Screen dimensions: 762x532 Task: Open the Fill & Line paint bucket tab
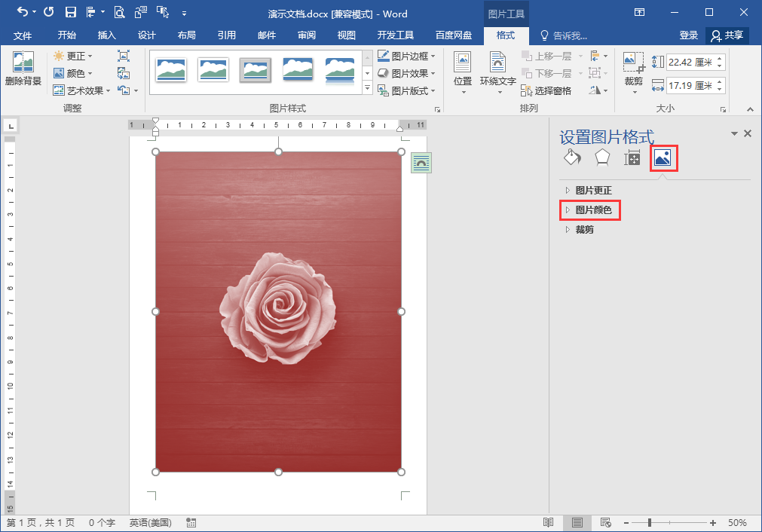572,157
